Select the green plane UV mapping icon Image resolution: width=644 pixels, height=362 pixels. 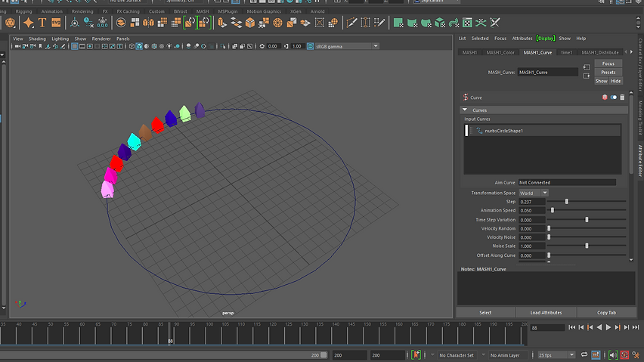(398, 23)
